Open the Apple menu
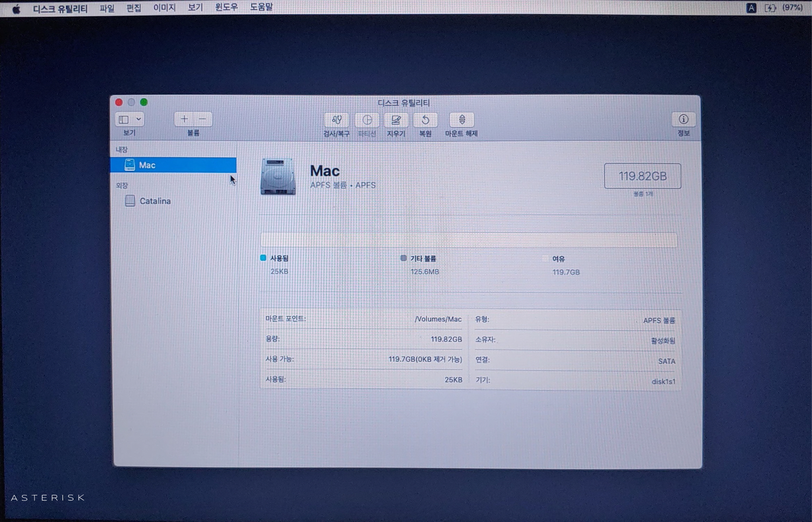This screenshot has height=522, width=812. 16,9
